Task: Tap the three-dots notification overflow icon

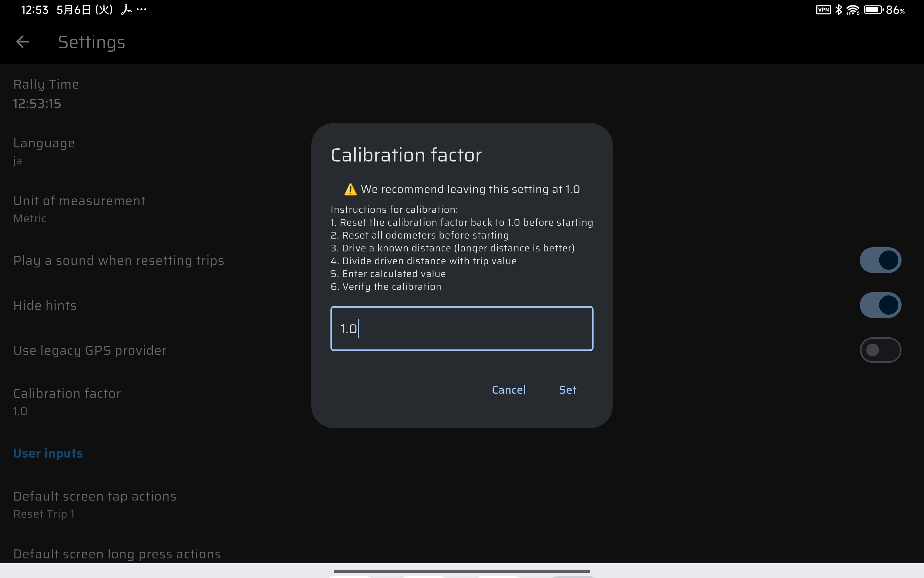Action: (141, 10)
